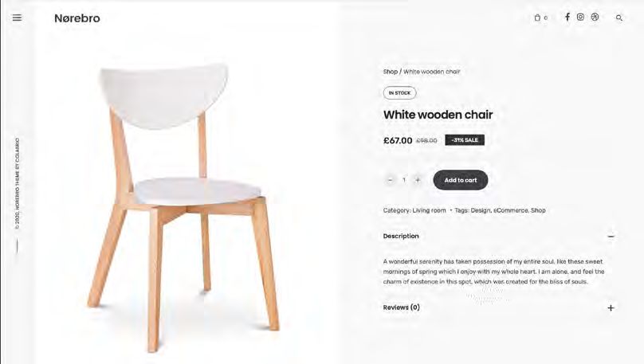644x364 pixels.
Task: Open the eCommerce tag link
Action: pyautogui.click(x=511, y=210)
